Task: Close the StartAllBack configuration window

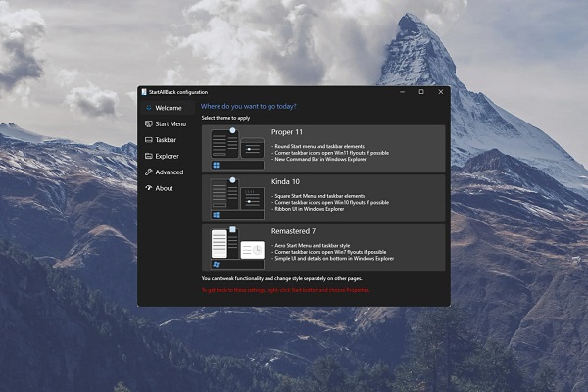Action: 441,92
